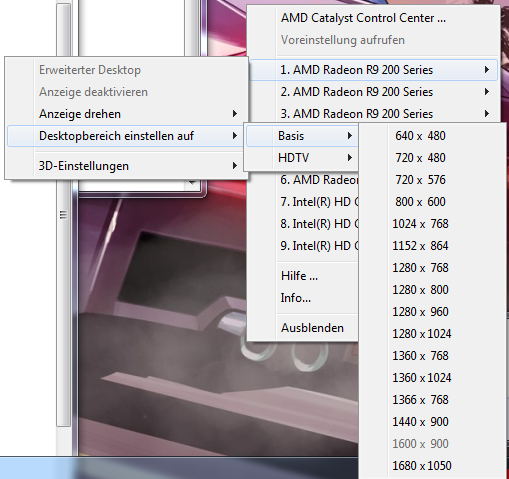Select '1. AMD Radeon R9 200 Series'
The width and height of the screenshot is (509, 479).
pos(373,70)
